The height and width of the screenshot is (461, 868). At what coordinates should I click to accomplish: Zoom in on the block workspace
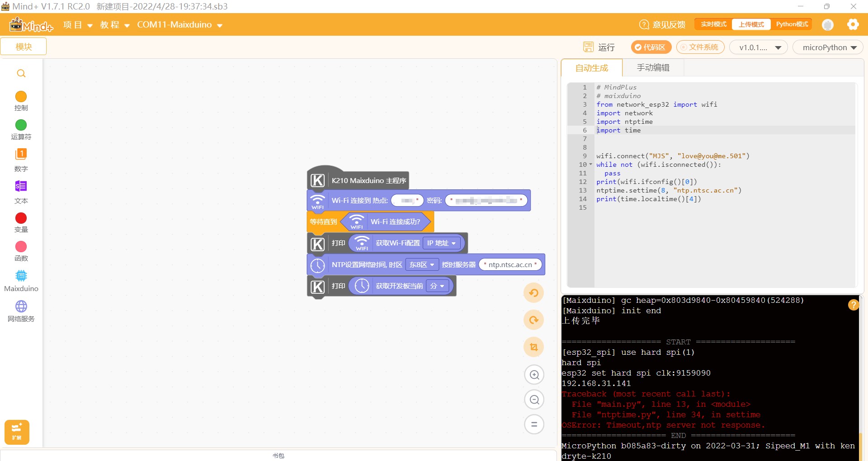(x=534, y=375)
